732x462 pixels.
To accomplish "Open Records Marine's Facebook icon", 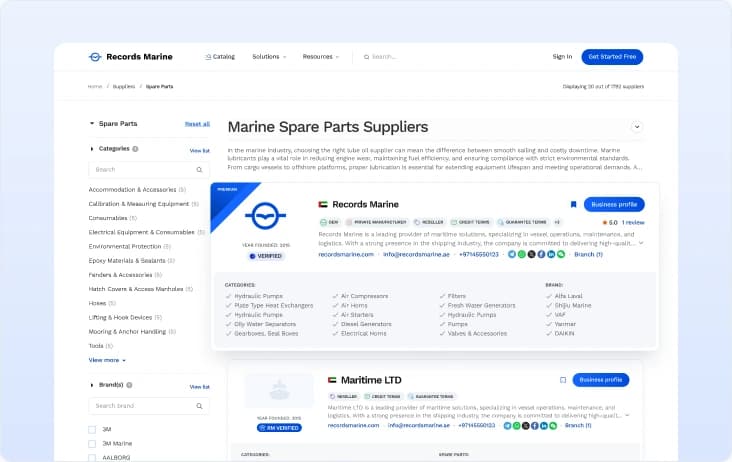I will [541, 254].
